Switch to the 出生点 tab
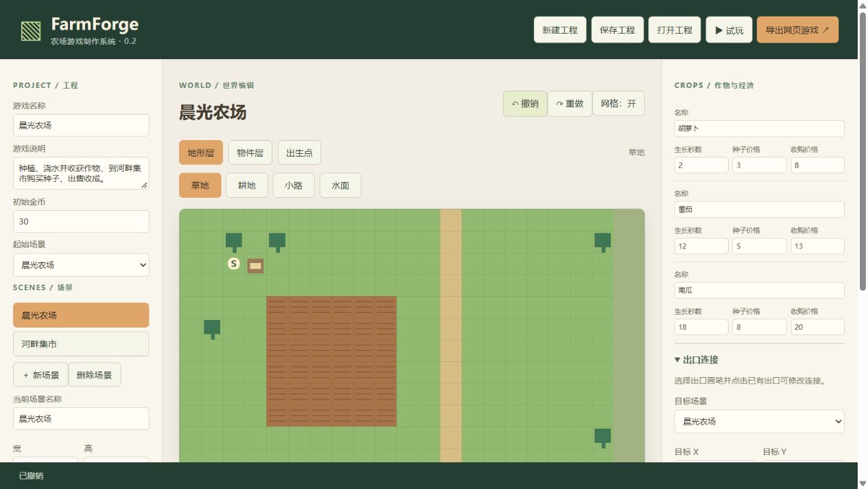This screenshot has height=489, width=868. click(299, 152)
